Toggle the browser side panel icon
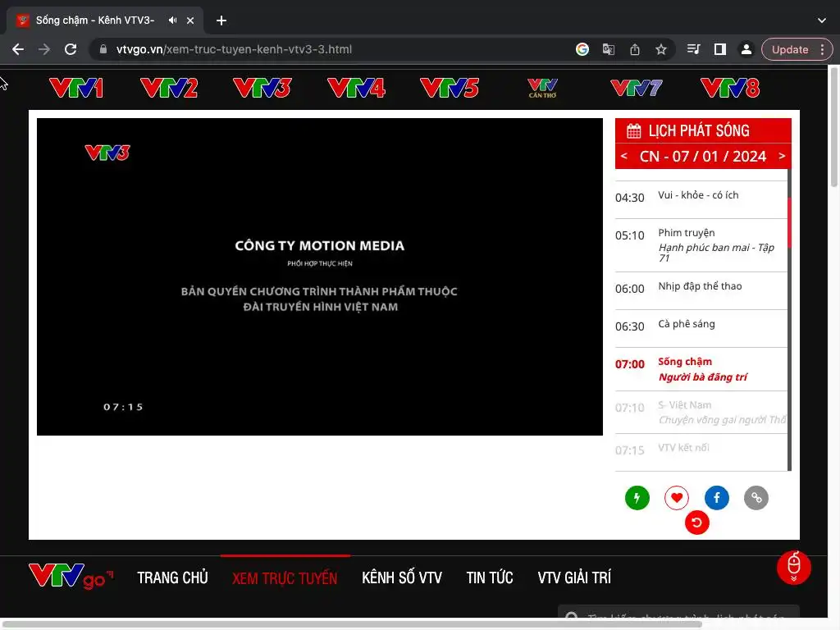The image size is (840, 630). [x=720, y=49]
